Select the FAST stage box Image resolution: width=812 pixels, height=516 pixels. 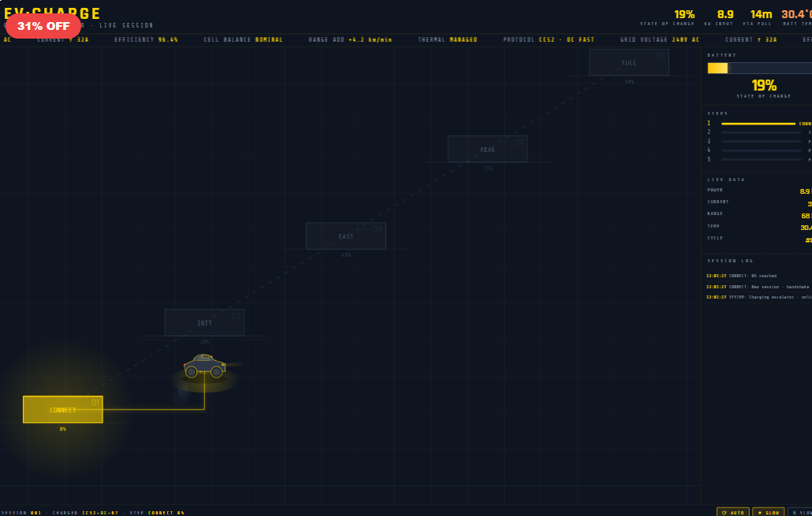[x=346, y=236]
